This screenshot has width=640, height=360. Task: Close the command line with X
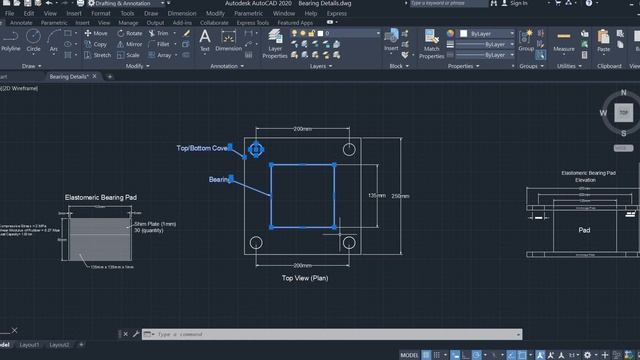point(125,334)
